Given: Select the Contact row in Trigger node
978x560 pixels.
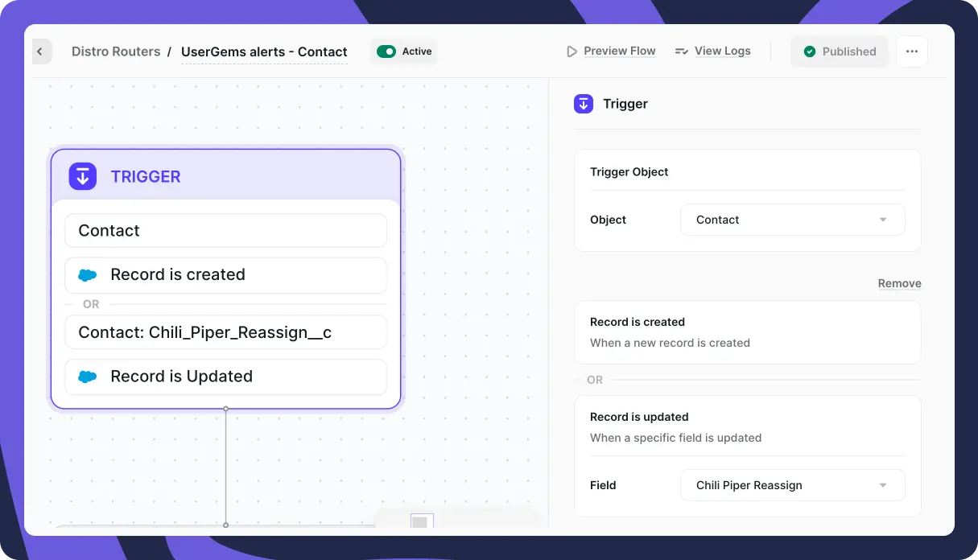Looking at the screenshot, I should click(225, 231).
